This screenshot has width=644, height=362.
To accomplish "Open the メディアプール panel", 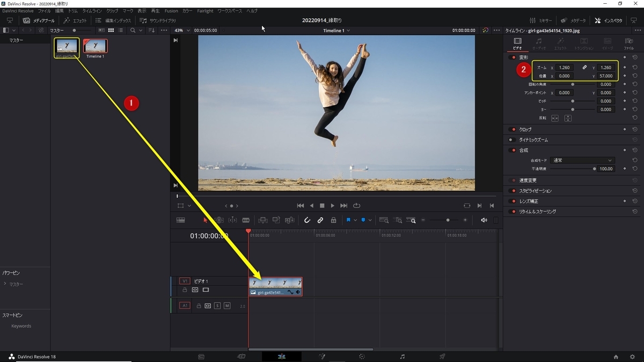I will tap(39, 20).
